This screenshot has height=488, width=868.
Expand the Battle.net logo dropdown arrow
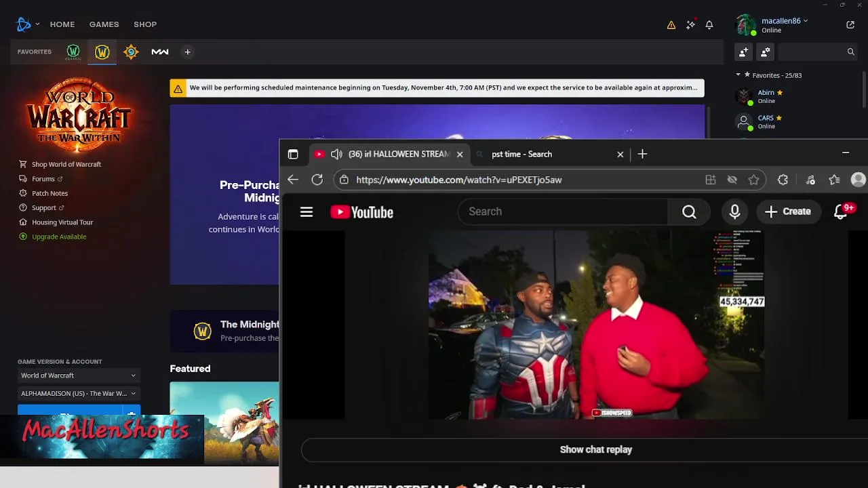coord(37,24)
